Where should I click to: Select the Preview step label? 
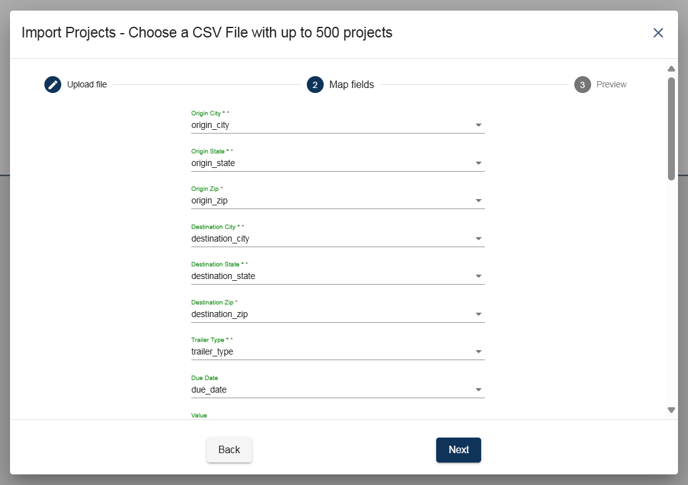(611, 84)
